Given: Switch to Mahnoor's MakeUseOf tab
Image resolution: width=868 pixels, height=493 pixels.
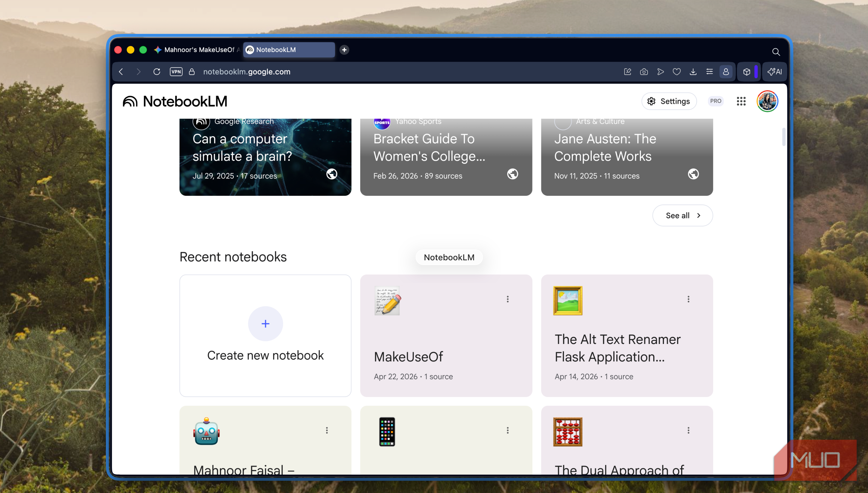Looking at the screenshot, I should click(196, 50).
